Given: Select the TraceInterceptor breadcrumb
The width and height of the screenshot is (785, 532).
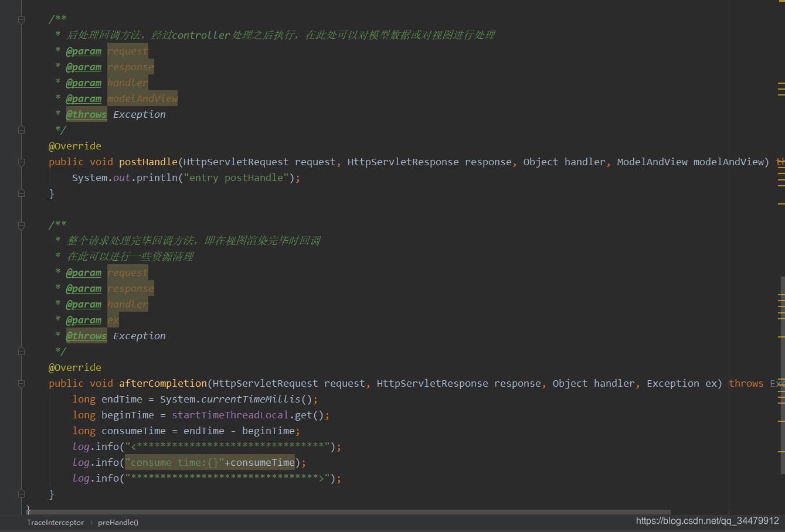Looking at the screenshot, I should [55, 523].
